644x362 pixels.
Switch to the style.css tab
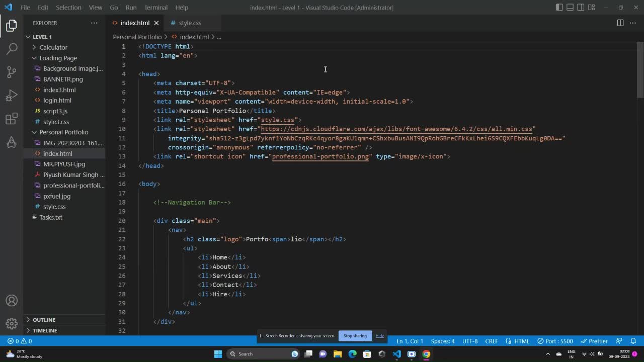[x=190, y=23]
